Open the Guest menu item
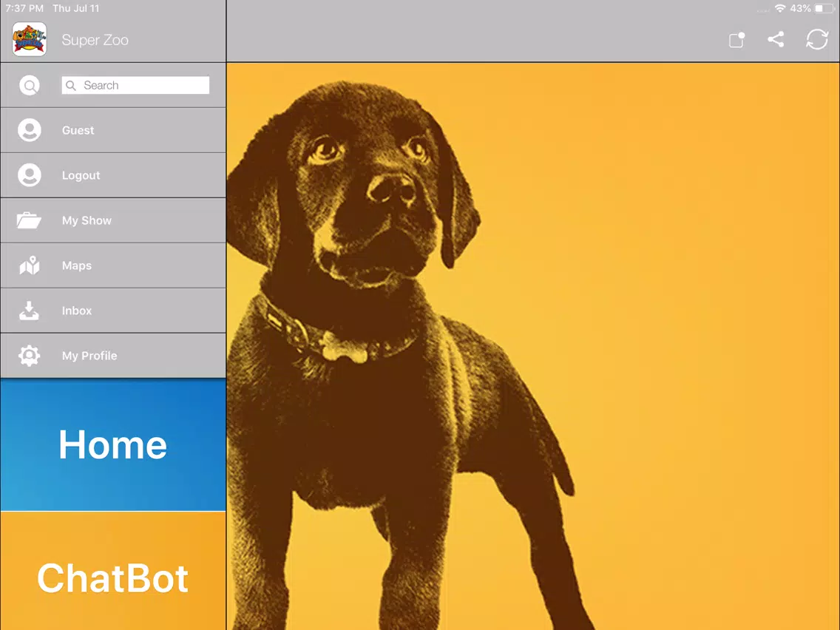The height and width of the screenshot is (630, 840). tap(113, 130)
